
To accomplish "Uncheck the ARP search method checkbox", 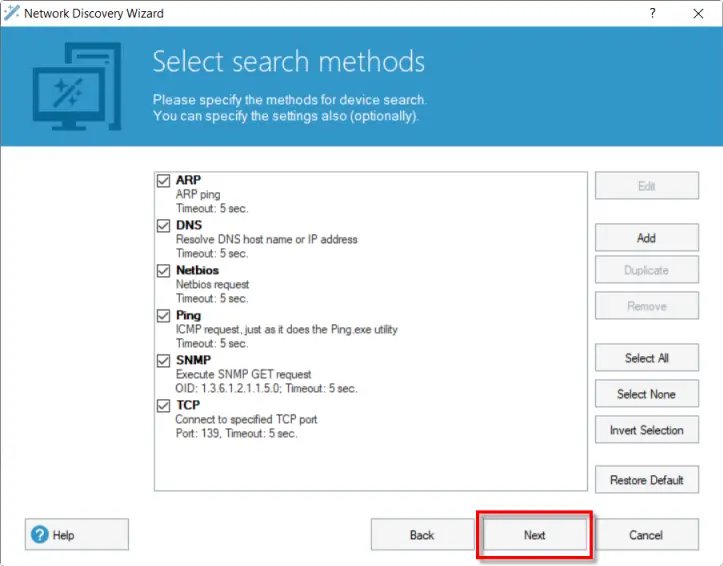I will [x=163, y=180].
